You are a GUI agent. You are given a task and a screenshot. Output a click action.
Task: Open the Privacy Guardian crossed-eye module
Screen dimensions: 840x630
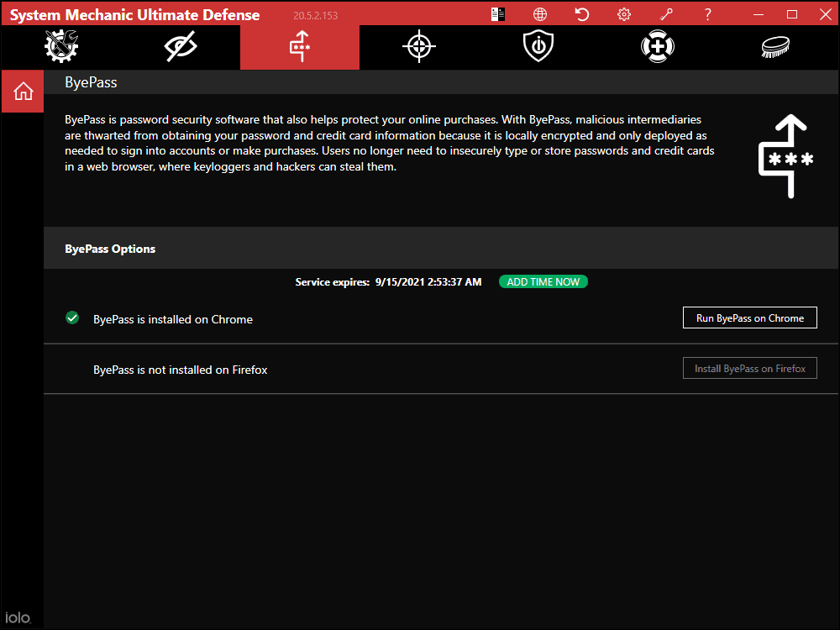point(181,47)
